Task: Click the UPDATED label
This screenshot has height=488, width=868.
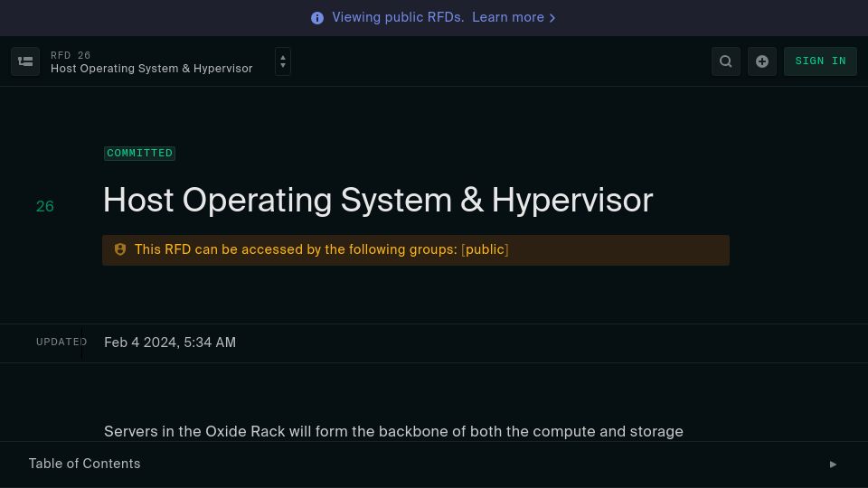Action: point(61,342)
